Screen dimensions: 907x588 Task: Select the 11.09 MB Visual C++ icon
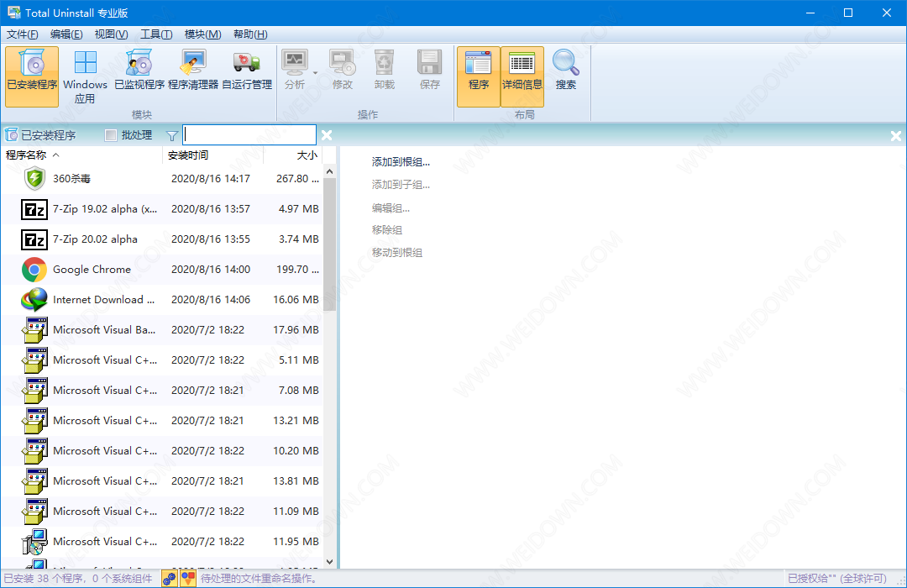[34, 511]
